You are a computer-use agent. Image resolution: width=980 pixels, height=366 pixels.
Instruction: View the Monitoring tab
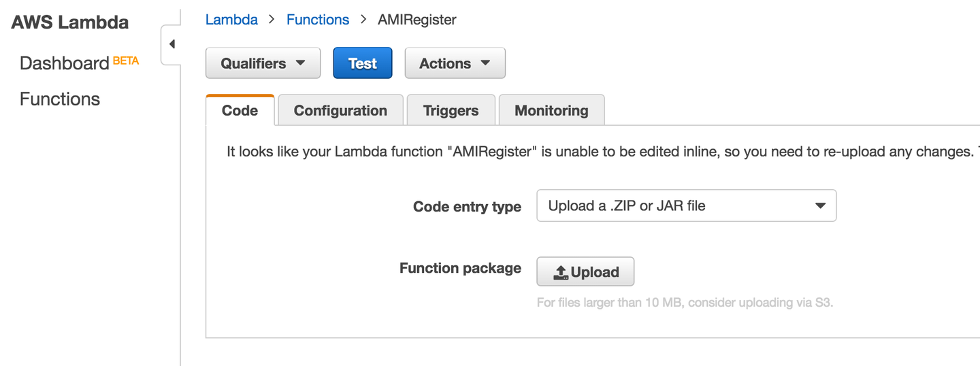coord(551,111)
